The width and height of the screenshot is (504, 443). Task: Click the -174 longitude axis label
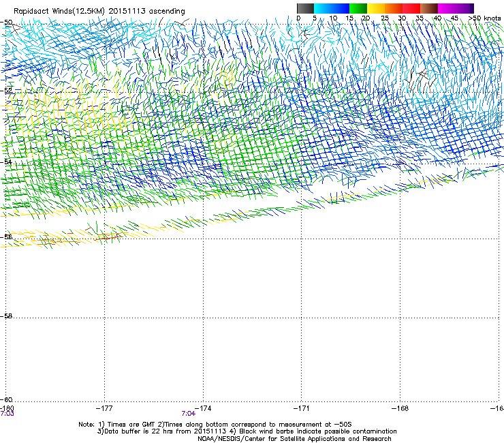click(x=203, y=408)
